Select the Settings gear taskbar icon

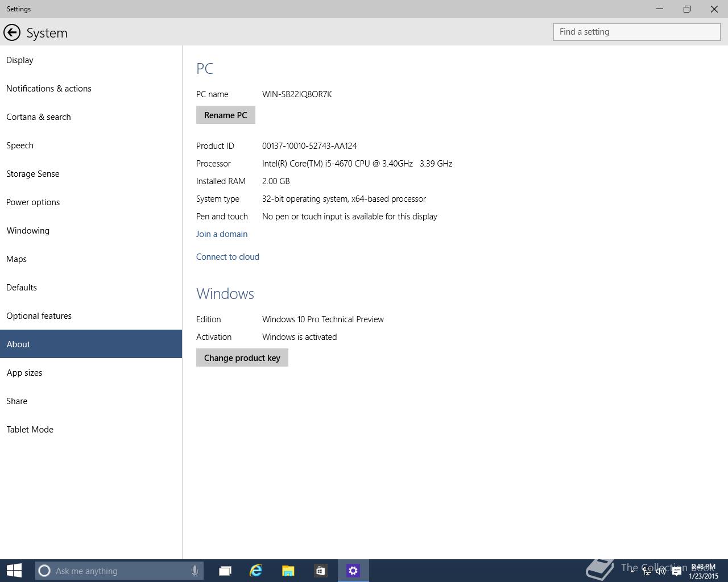[x=353, y=571]
